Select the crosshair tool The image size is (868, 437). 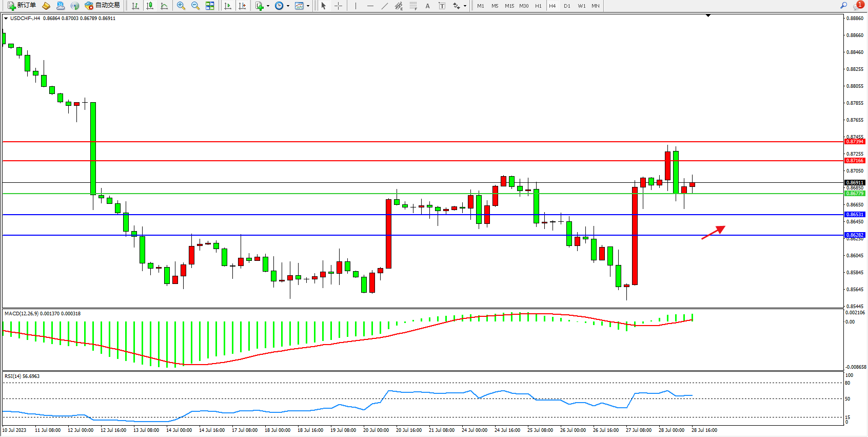(x=339, y=6)
